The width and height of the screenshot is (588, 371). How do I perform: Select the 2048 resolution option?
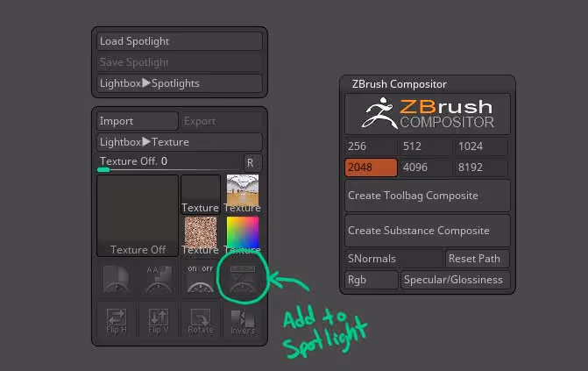(371, 168)
